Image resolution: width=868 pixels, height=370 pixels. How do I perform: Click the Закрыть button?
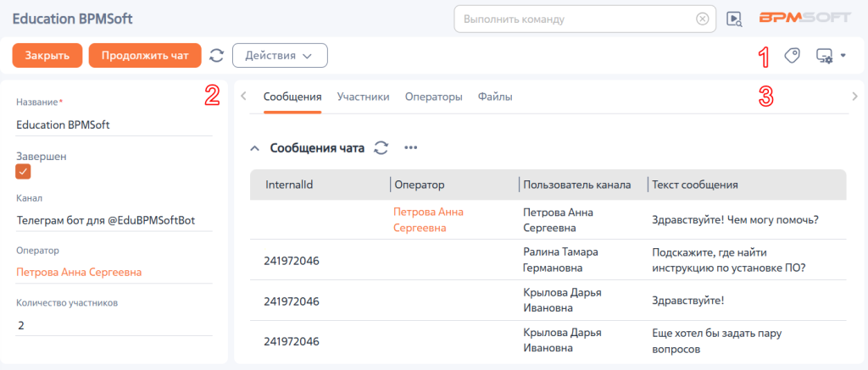point(47,55)
